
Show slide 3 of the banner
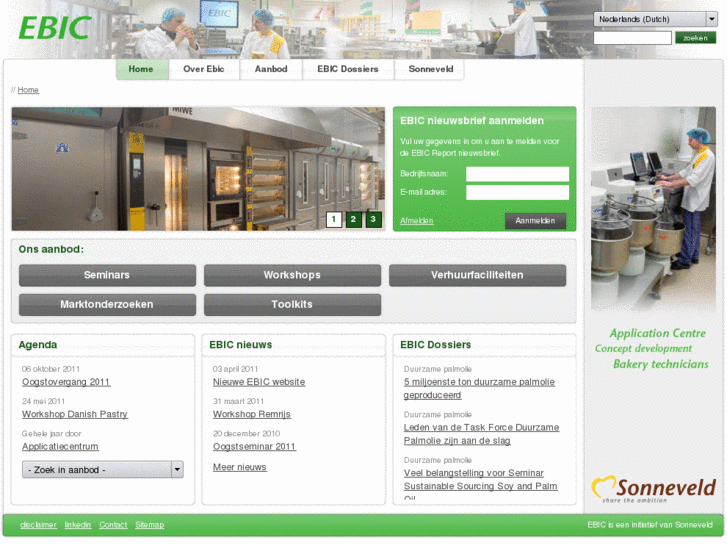click(x=373, y=219)
